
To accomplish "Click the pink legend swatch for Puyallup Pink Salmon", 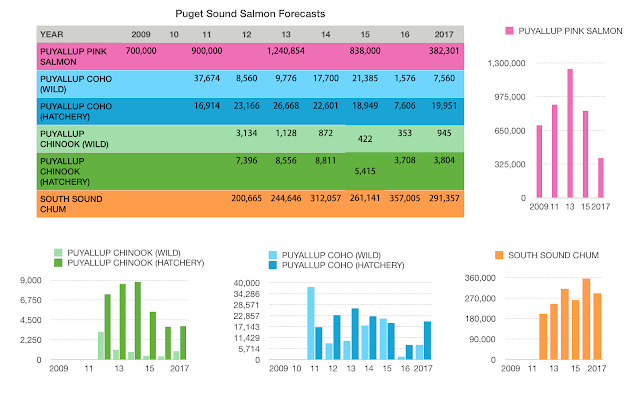I will click(x=509, y=31).
